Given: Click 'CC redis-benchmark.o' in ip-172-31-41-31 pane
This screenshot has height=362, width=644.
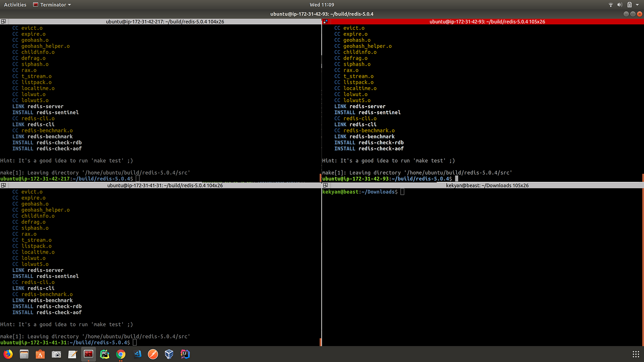Looking at the screenshot, I should click(42, 294).
